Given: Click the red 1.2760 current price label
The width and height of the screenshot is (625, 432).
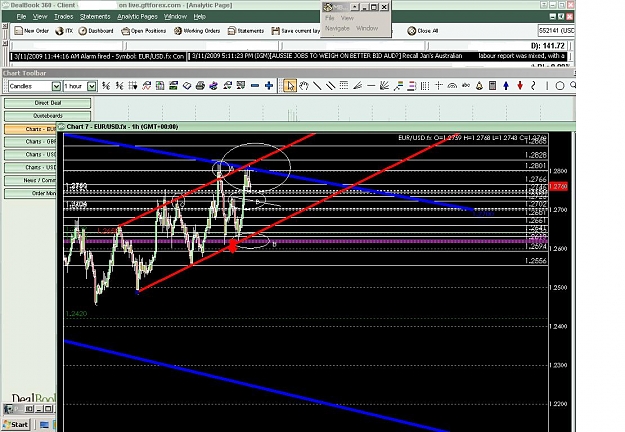Looking at the screenshot, I should click(x=558, y=187).
